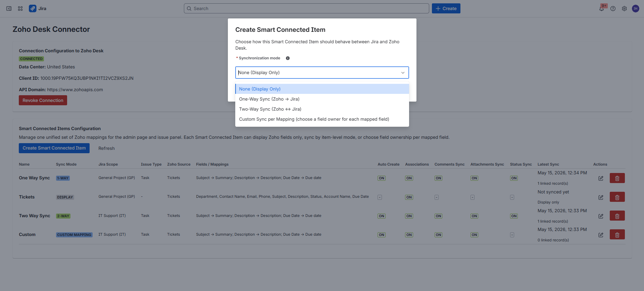Click the Tickets row Fields list text
Image resolution: width=644 pixels, height=291 pixels.
[282, 196]
